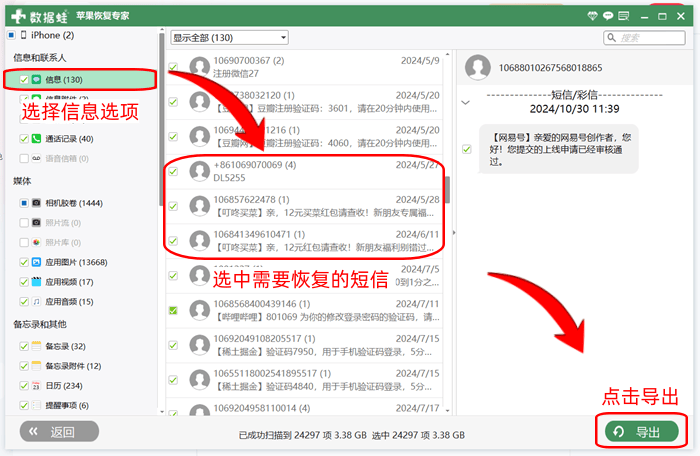Click the green 信息 messages icon

tap(36, 79)
